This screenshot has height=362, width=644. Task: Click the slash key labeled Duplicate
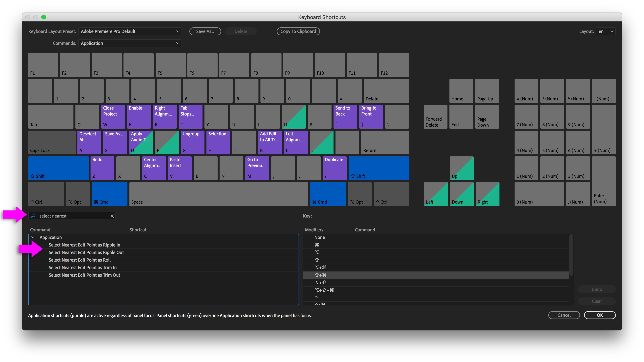click(335, 168)
